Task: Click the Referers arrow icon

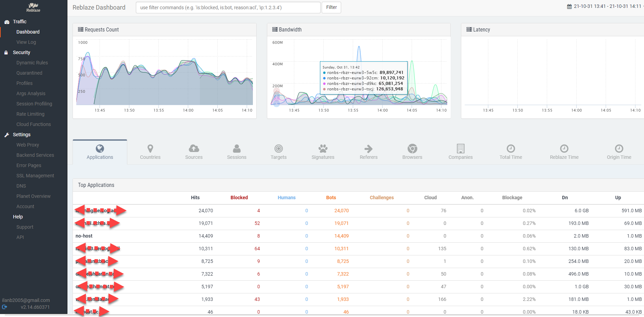Action: (x=369, y=149)
